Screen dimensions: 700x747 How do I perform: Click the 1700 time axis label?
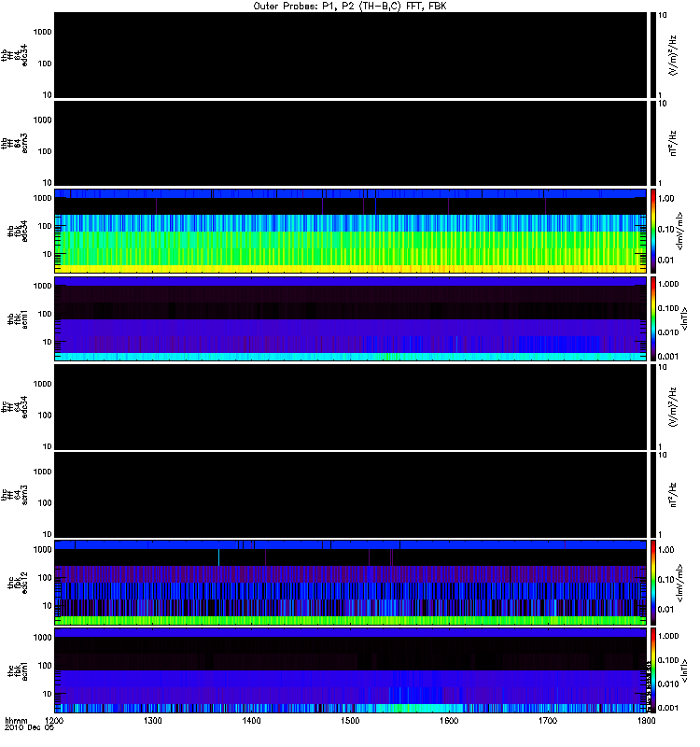pos(548,720)
